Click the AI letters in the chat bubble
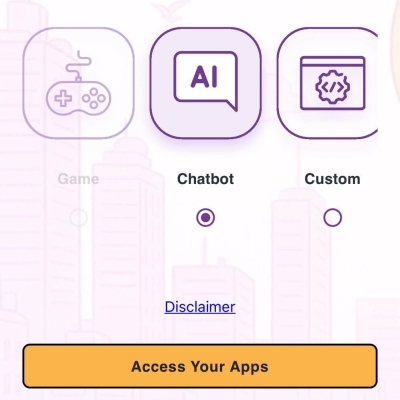The height and width of the screenshot is (400, 400). point(204,77)
